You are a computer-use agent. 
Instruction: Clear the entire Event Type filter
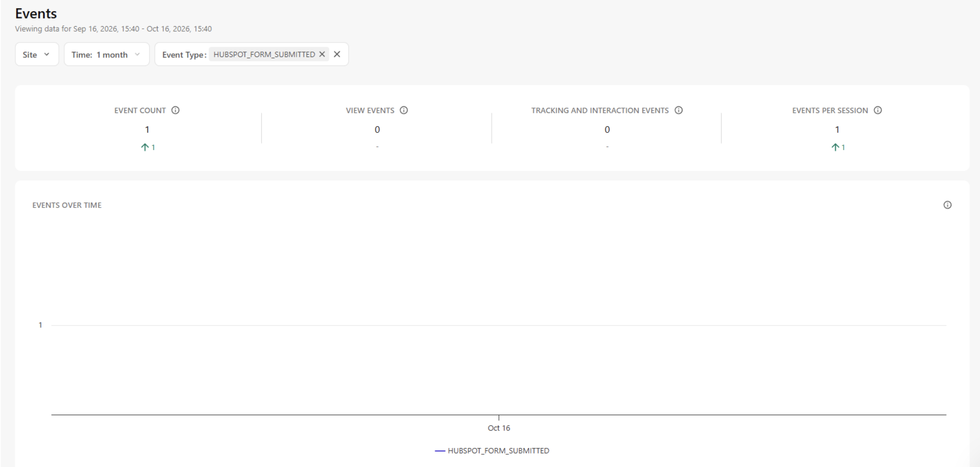337,54
